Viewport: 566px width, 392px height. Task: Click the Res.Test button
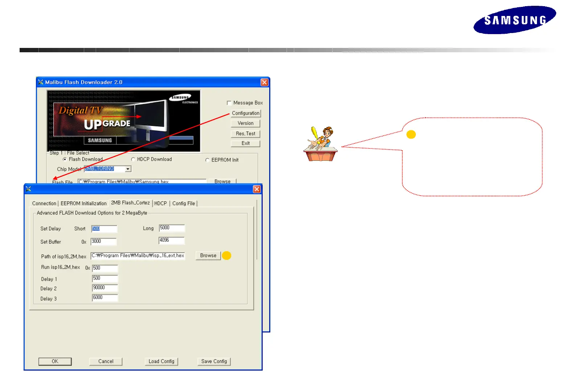(x=246, y=134)
